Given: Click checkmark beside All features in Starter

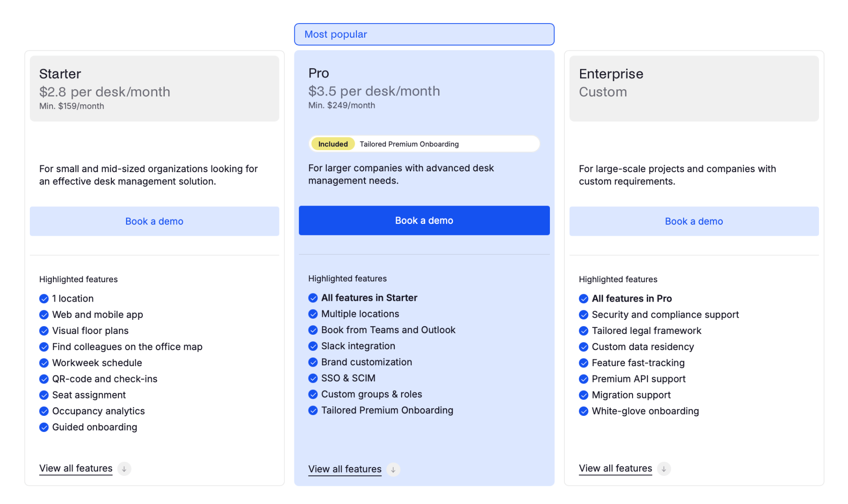Looking at the screenshot, I should [x=313, y=298].
